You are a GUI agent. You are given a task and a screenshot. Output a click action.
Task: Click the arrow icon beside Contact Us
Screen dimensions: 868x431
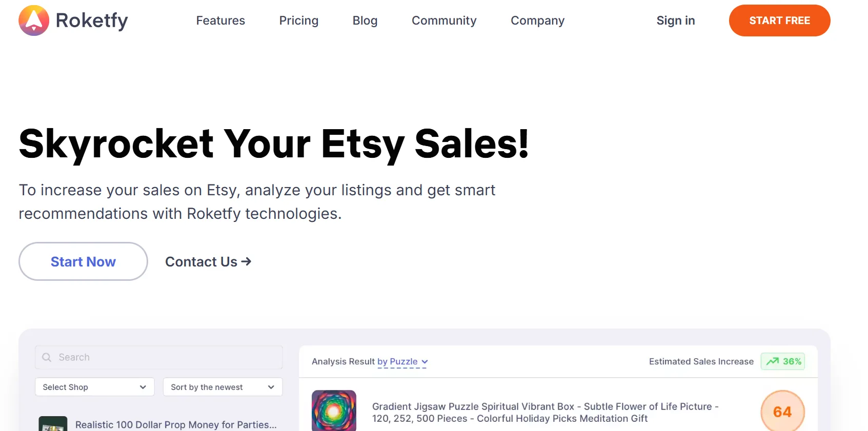point(247,261)
